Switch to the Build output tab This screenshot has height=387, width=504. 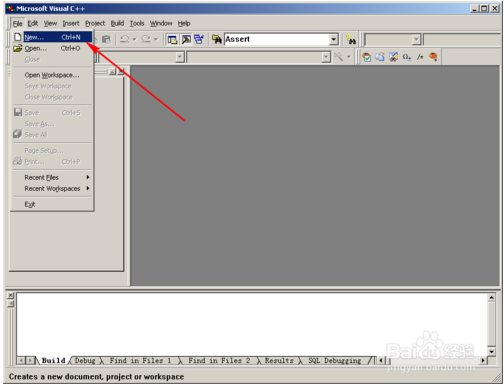pyautogui.click(x=53, y=360)
